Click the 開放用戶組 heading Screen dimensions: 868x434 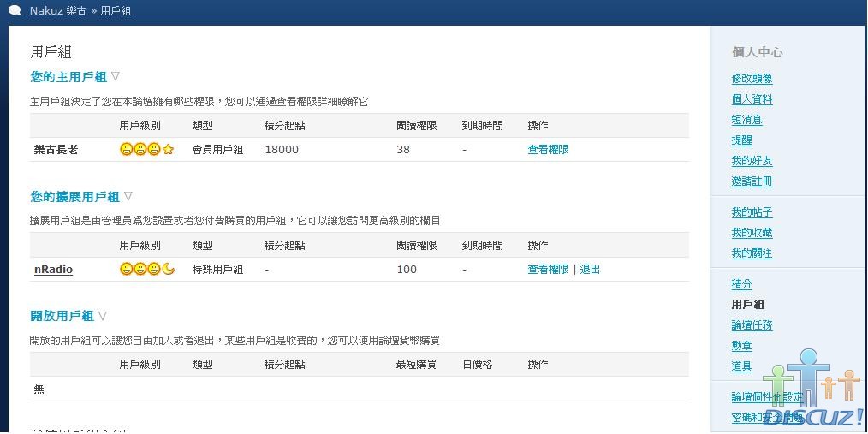(62, 316)
